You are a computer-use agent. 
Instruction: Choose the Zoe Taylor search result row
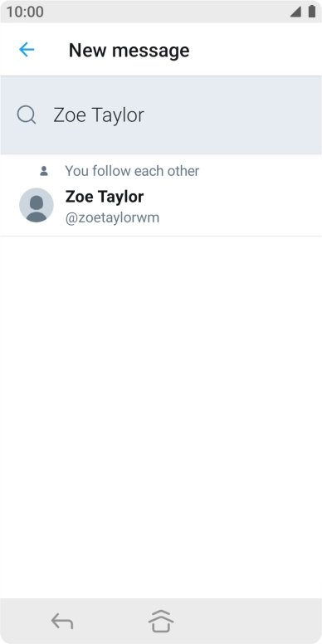coord(161,196)
